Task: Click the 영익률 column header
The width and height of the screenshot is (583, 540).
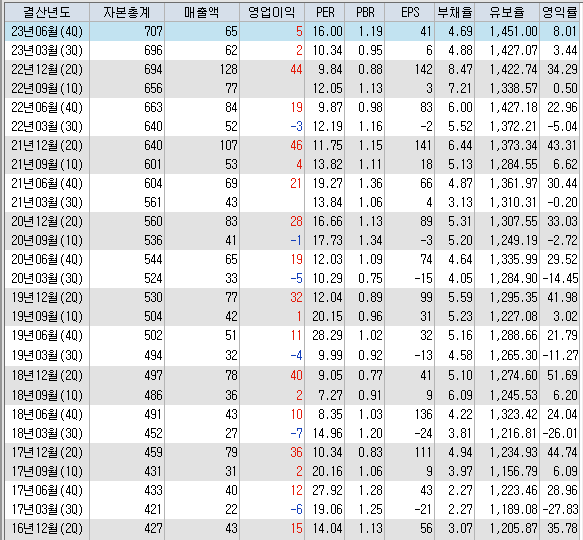Action: [x=560, y=13]
